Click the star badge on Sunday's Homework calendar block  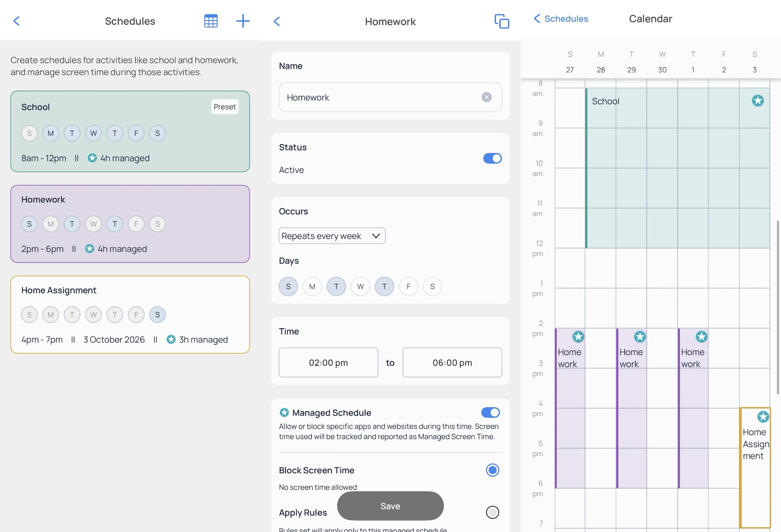click(x=578, y=337)
